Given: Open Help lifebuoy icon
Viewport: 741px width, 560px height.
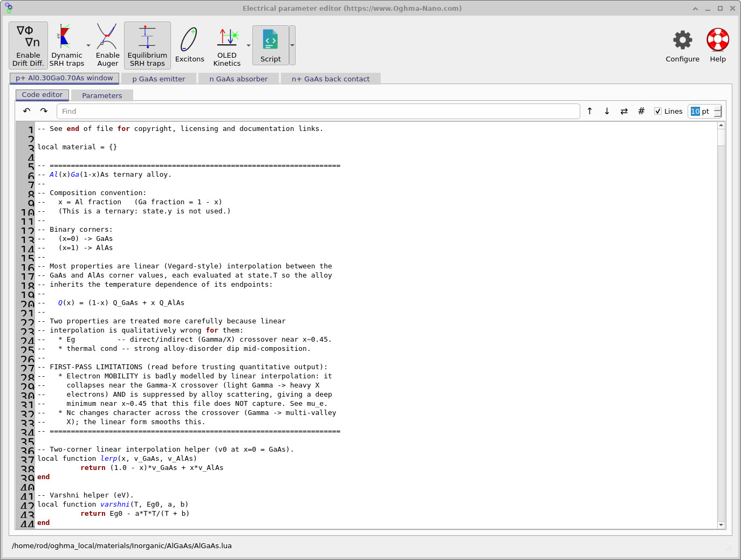Looking at the screenshot, I should point(718,46).
